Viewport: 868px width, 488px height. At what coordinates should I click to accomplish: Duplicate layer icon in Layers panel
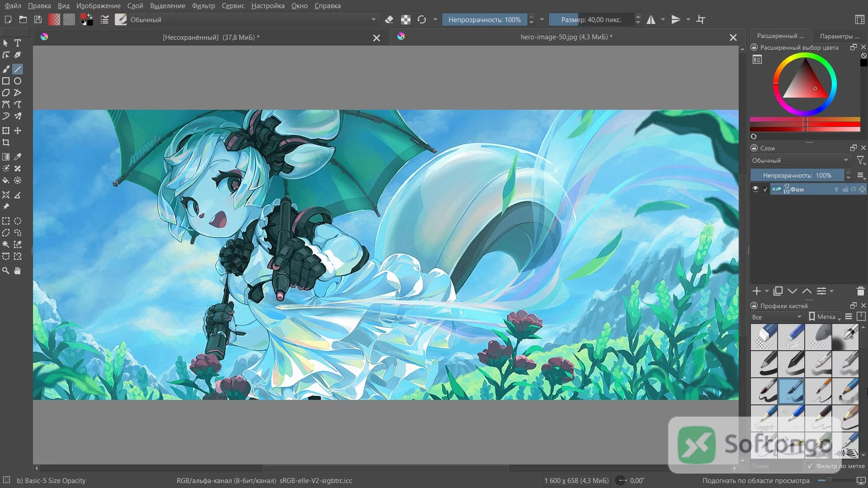(778, 291)
